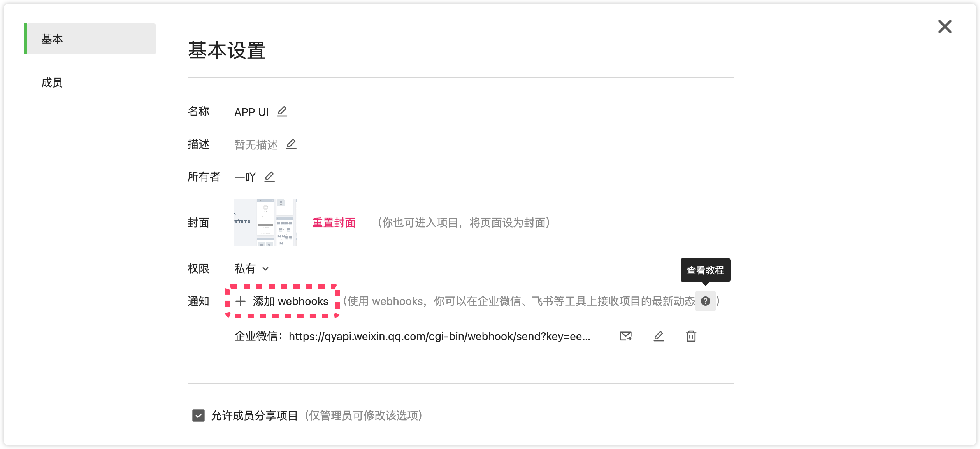Click 添加 webhooks button

point(290,301)
